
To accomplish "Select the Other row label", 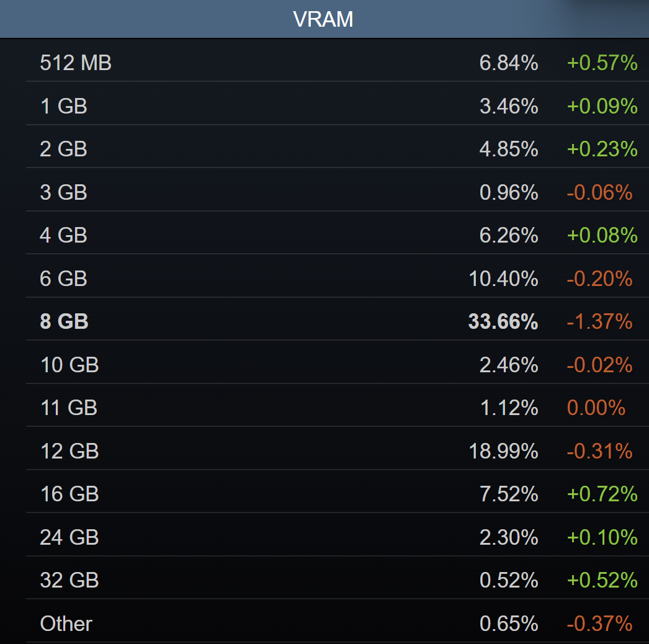I will click(66, 624).
